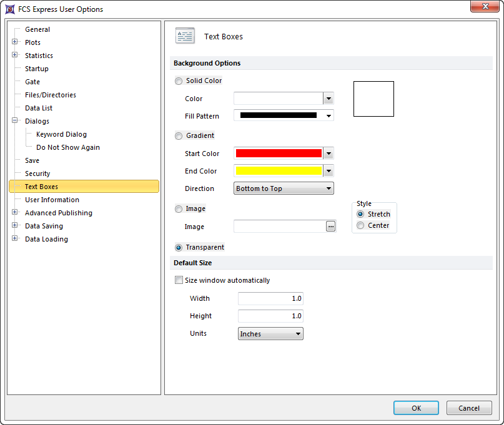Open the red Start Color picker
Viewport: 504px width, 425px height.
(x=329, y=154)
